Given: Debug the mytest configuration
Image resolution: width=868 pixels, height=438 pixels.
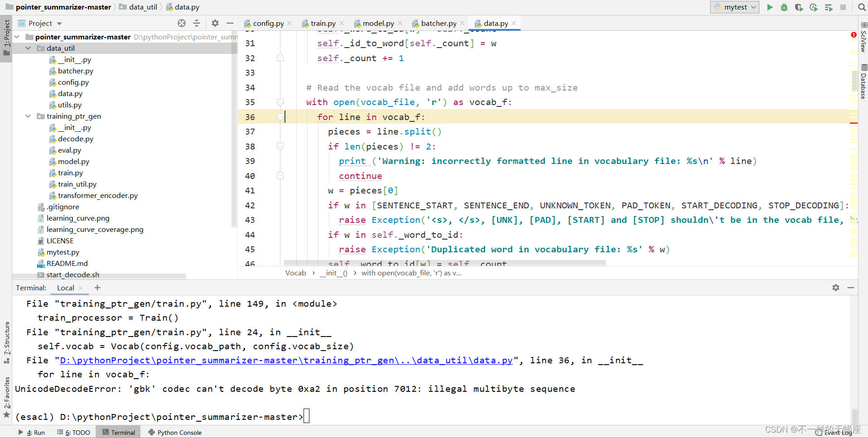Looking at the screenshot, I should coord(784,7).
